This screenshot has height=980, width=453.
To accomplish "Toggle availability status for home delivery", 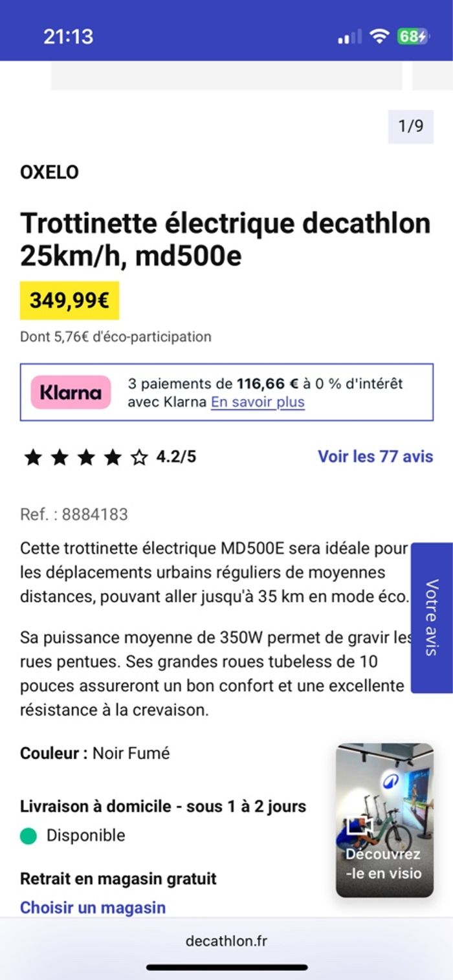I will click(27, 835).
